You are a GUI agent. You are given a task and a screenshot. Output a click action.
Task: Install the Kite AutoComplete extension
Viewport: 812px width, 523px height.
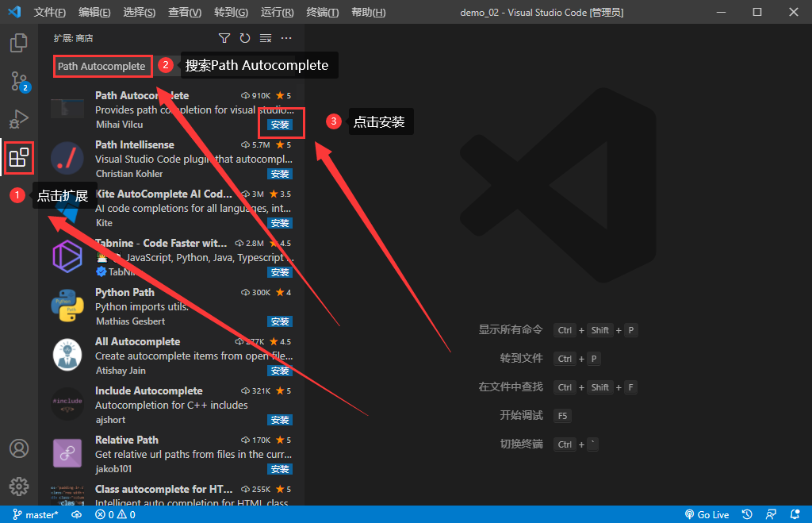click(x=280, y=223)
